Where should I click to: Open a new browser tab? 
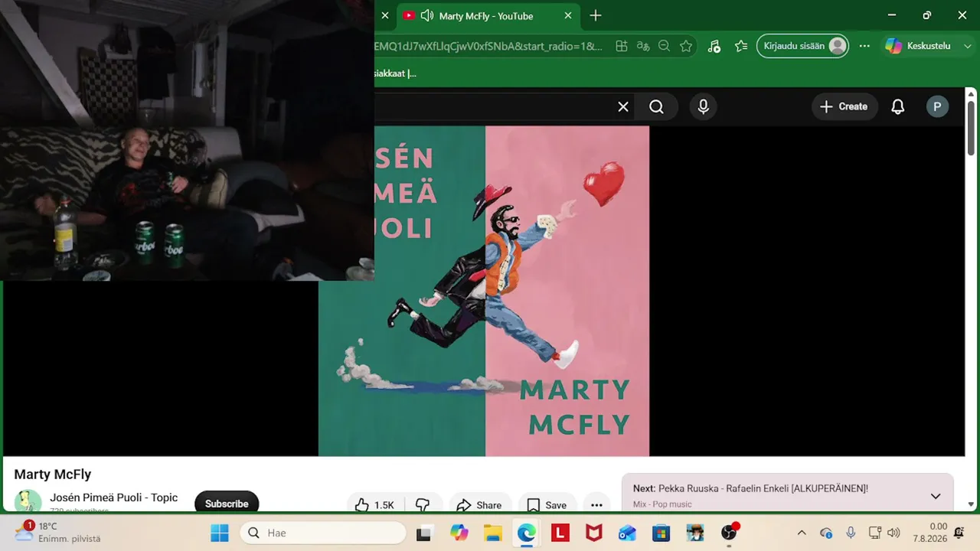point(596,16)
